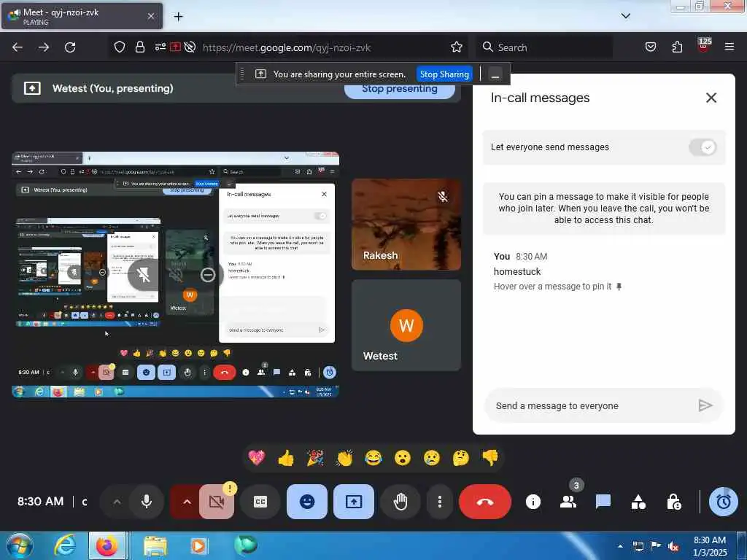Send the surprised face reaction
Screen dimensions: 747x560
click(x=403, y=458)
